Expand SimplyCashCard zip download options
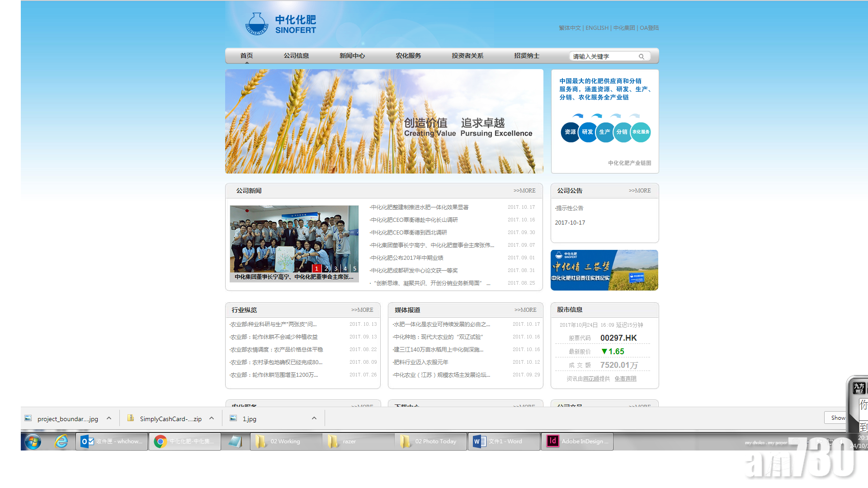The width and height of the screenshot is (868, 488). pyautogui.click(x=212, y=418)
